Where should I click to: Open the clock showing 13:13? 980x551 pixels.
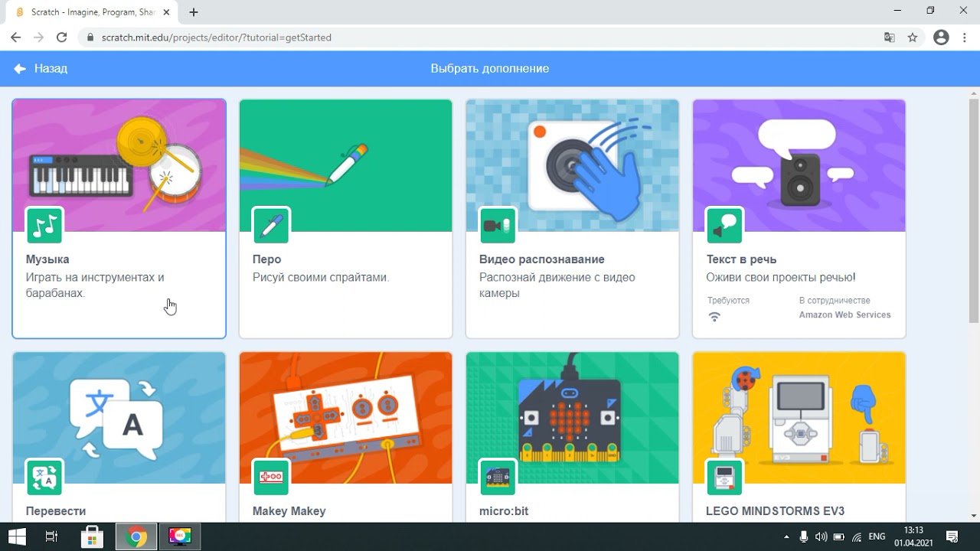tap(913, 536)
